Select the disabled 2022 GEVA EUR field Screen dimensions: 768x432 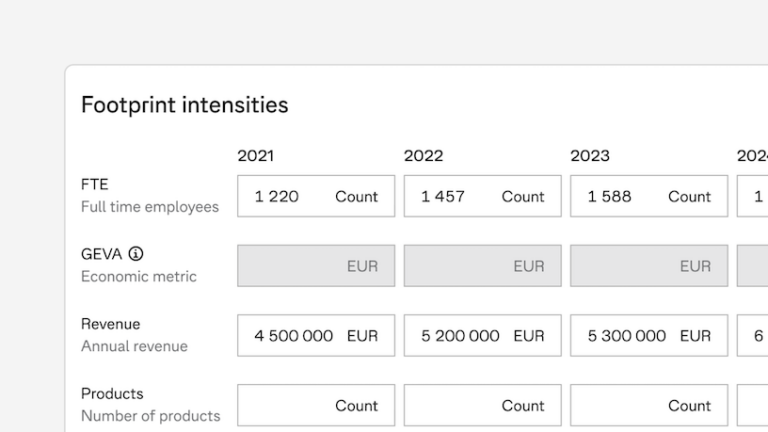click(x=482, y=265)
